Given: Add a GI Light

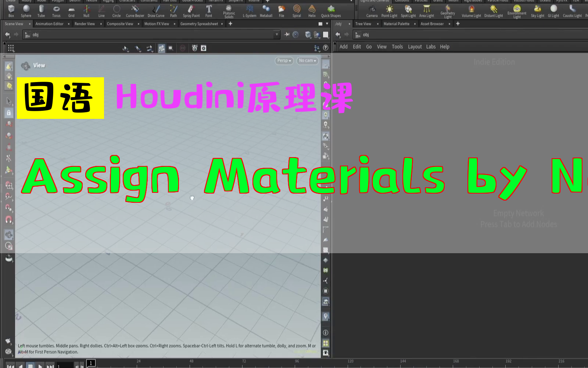Looking at the screenshot, I should coord(553,11).
